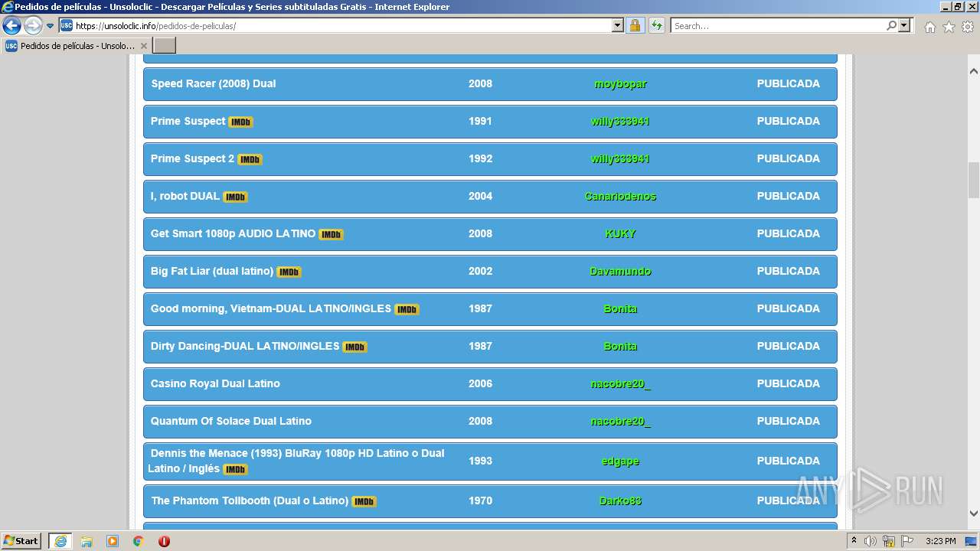The image size is (980, 551).
Task: Click the vertical scrollbar thumb
Action: [974, 181]
